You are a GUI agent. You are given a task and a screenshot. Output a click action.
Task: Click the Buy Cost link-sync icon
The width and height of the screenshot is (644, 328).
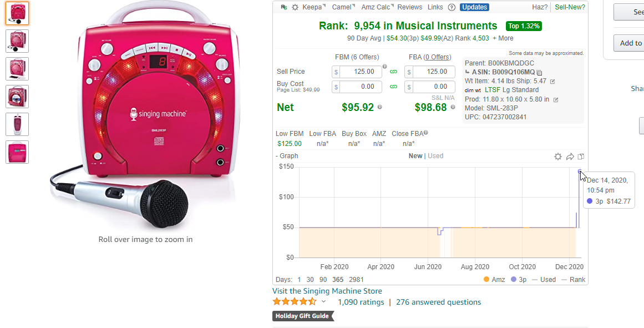pyautogui.click(x=393, y=87)
